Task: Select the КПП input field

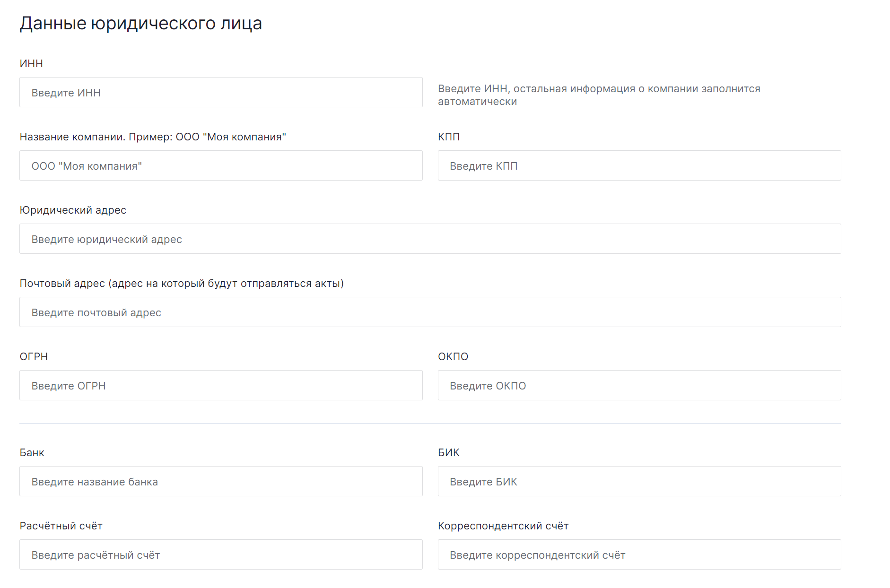Action: pyautogui.click(x=639, y=165)
